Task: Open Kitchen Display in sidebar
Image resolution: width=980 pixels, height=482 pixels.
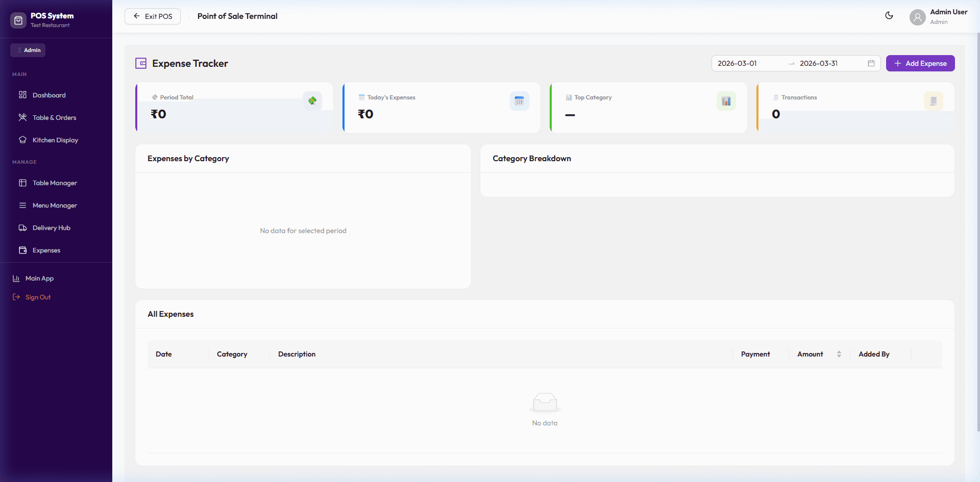Action: coord(55,140)
